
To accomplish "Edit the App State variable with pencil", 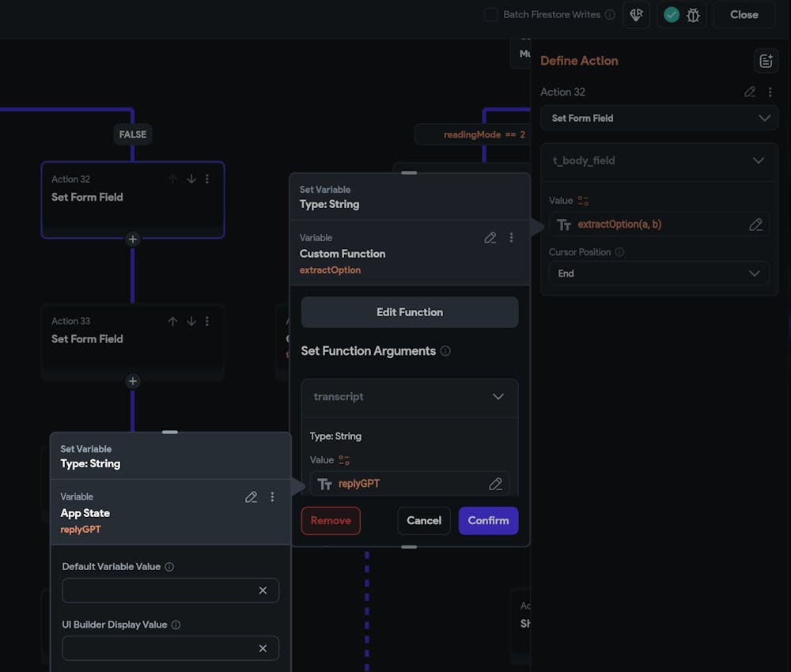I will click(251, 497).
